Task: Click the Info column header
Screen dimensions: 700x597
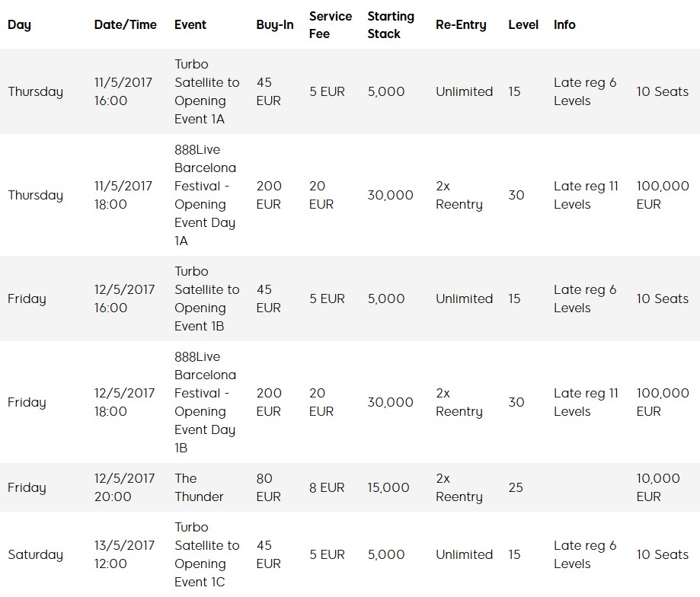Action: coord(564,24)
